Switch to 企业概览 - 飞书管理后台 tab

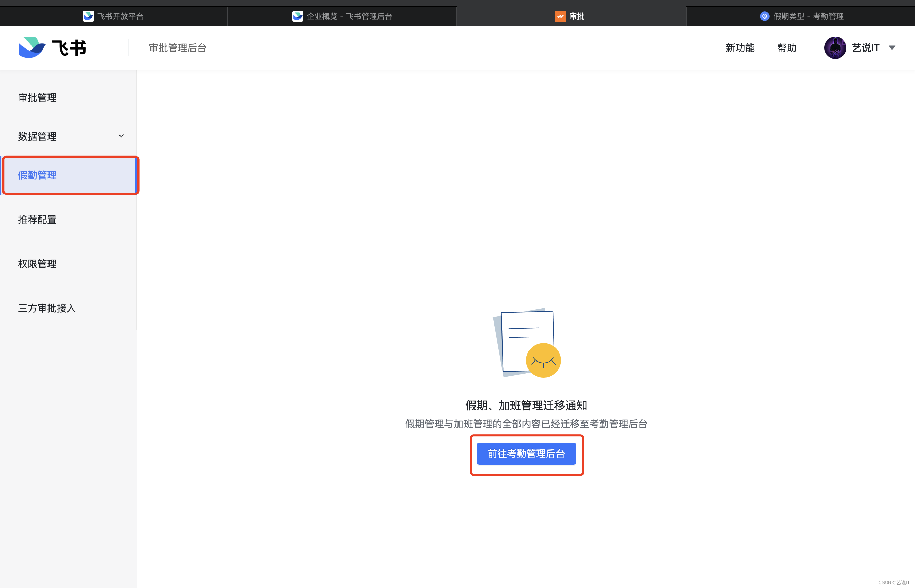click(x=349, y=16)
